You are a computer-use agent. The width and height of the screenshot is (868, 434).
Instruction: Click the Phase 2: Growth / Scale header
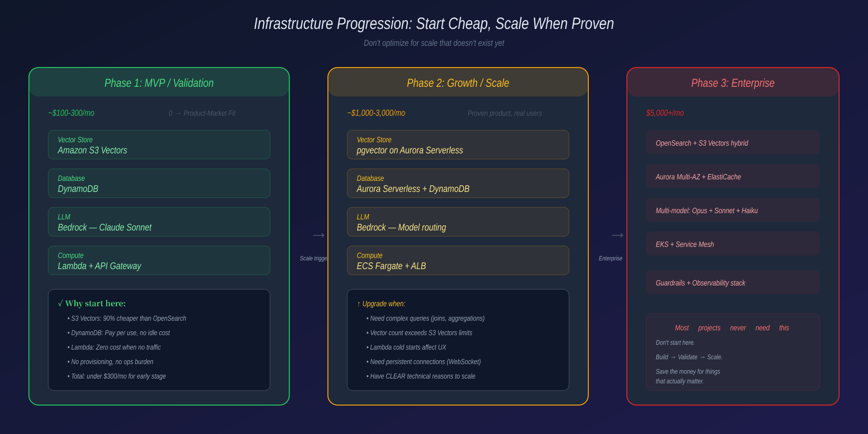(x=458, y=83)
